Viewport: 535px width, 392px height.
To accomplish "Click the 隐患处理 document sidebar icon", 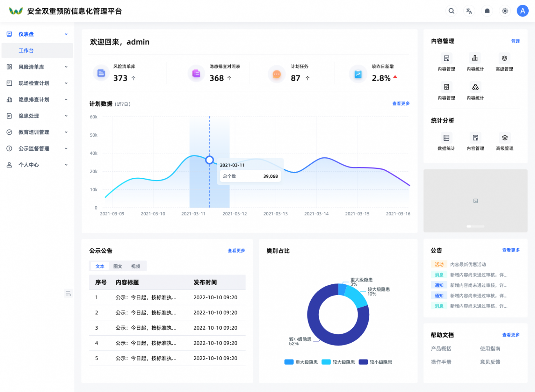I will pos(9,116).
